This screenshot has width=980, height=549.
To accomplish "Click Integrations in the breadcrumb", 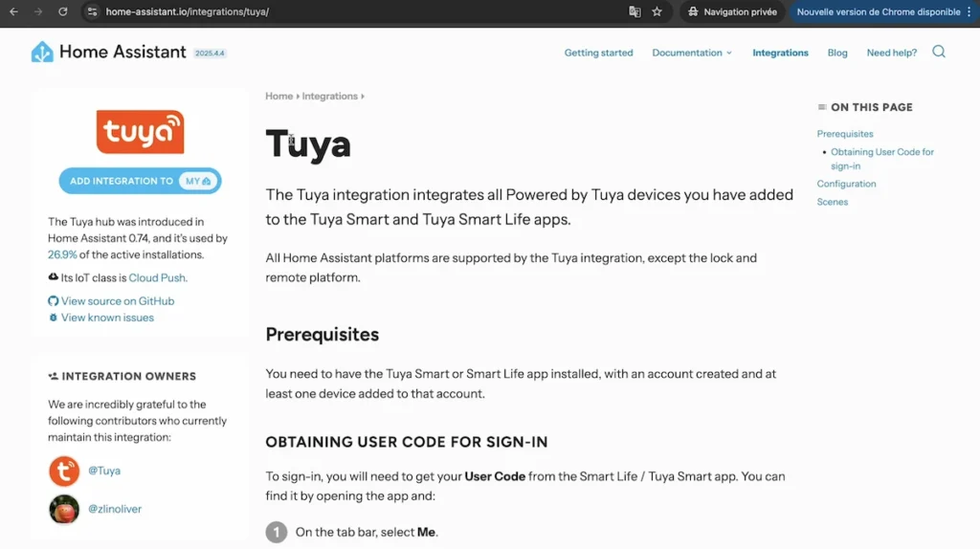I will [329, 97].
